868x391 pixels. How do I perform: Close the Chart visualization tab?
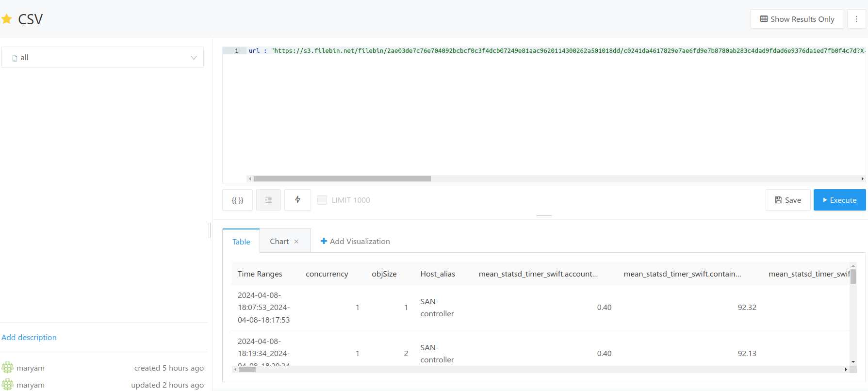click(x=296, y=242)
